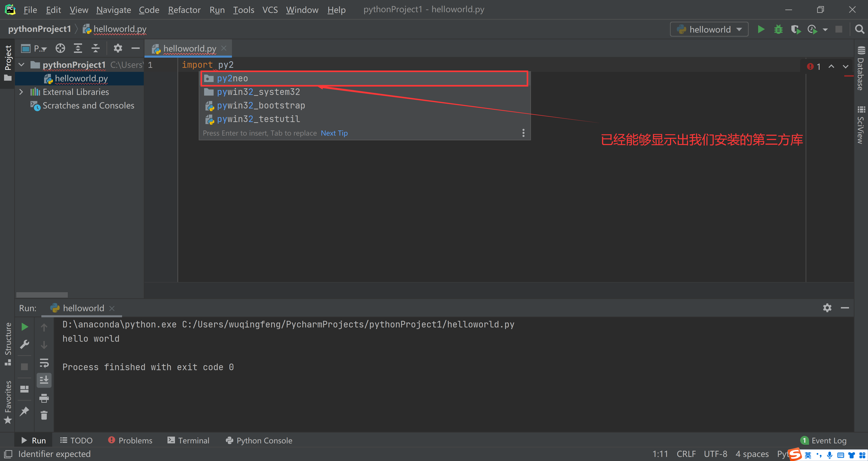Go to previous highlighted error arrow

831,66
